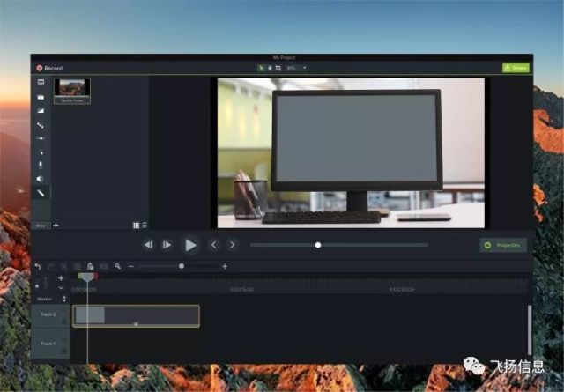Select the Track 1 header
Screen dimensions: 564x392
pos(50,345)
